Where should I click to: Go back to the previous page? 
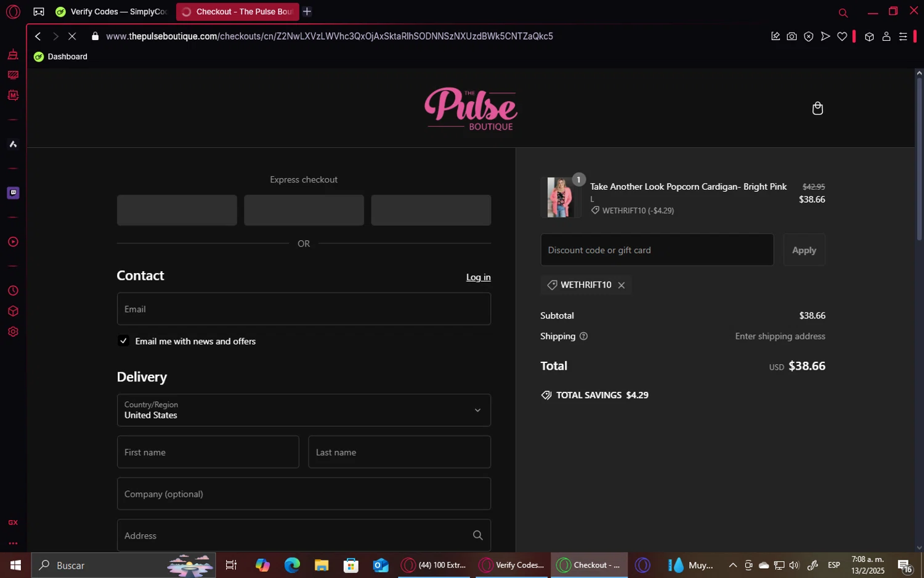point(38,36)
